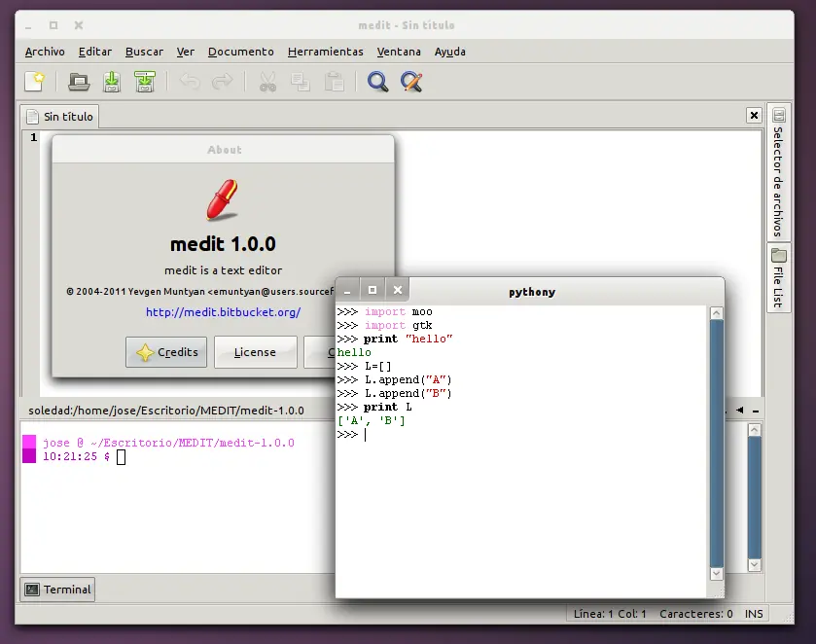
Task: Maximize the pythony window
Action: click(373, 290)
